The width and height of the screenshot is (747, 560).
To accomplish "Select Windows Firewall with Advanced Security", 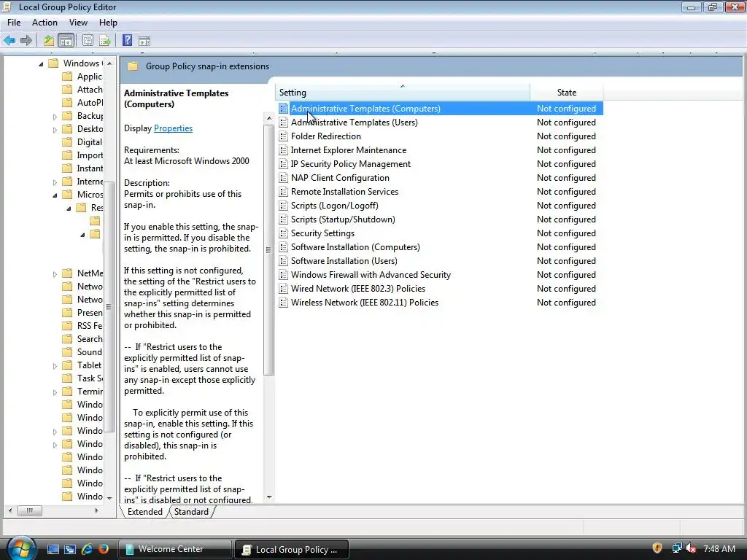I will pyautogui.click(x=371, y=274).
